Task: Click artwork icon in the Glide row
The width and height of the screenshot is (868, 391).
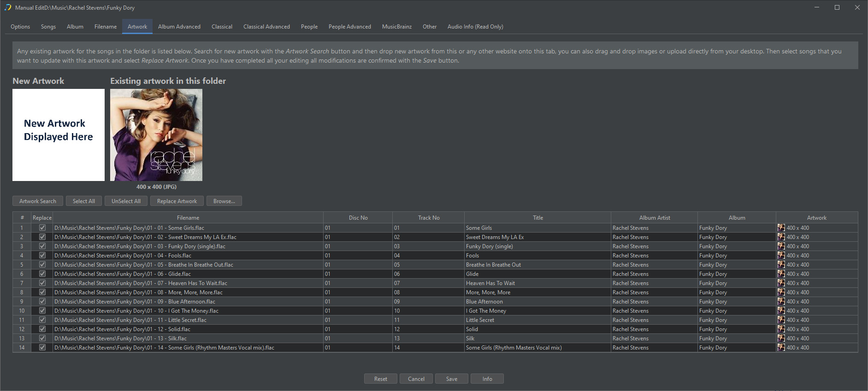Action: (x=781, y=274)
